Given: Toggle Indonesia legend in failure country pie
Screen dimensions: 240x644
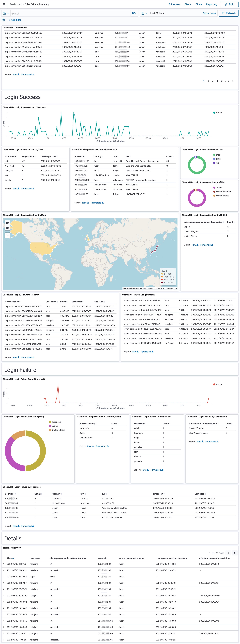Looking at the screenshot, I should click(x=55, y=422).
